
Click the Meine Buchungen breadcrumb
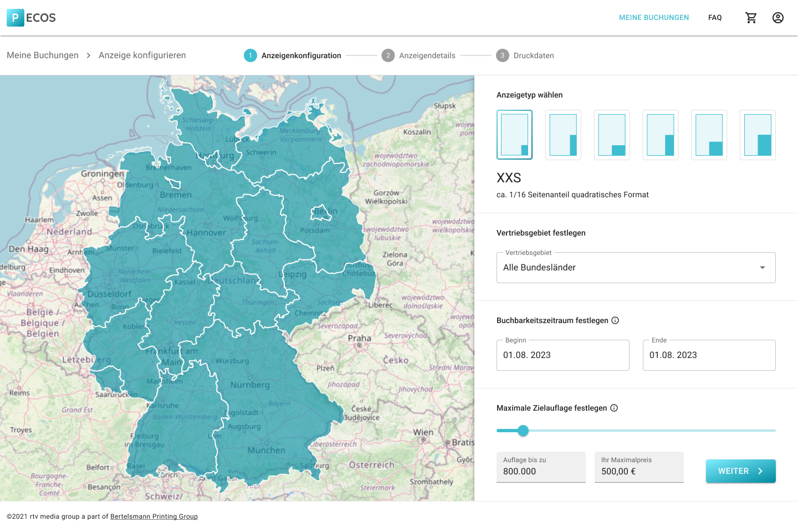[x=43, y=55]
